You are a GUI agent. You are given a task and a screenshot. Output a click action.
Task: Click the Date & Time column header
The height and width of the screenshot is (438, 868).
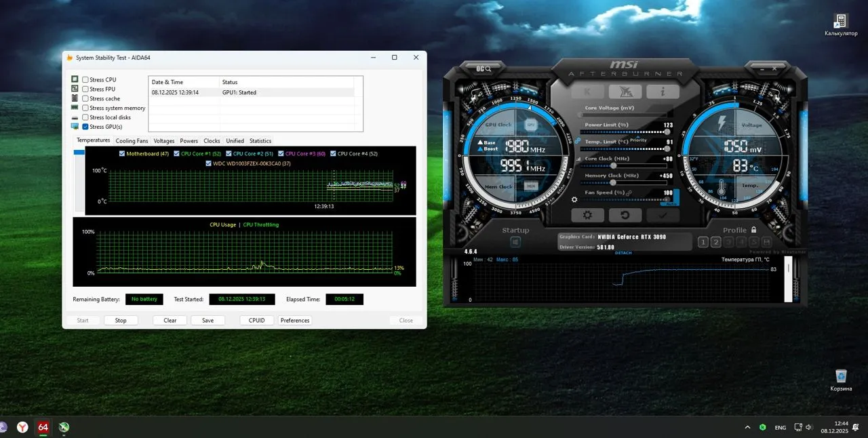(184, 82)
